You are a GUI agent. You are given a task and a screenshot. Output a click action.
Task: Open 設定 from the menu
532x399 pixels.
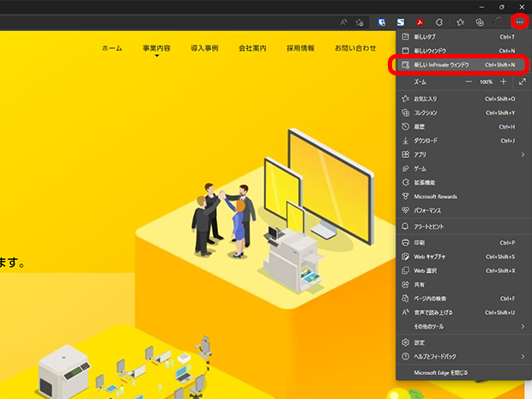464,342
